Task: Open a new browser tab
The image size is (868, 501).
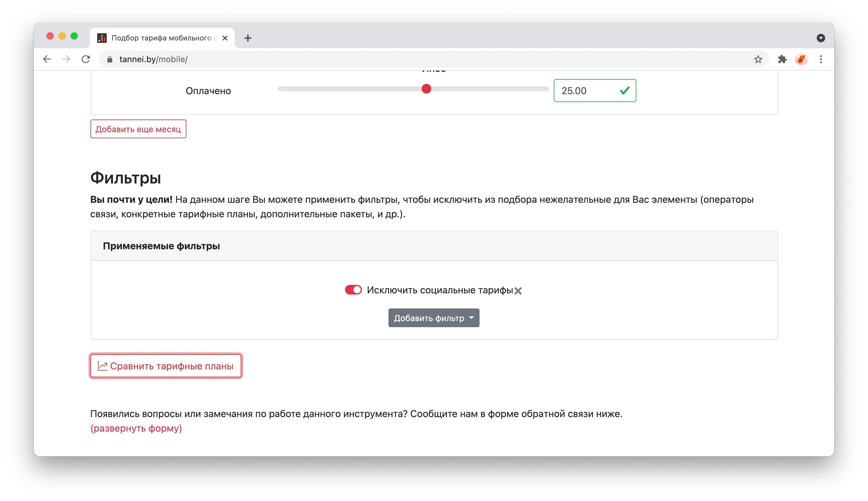Action: pos(248,38)
